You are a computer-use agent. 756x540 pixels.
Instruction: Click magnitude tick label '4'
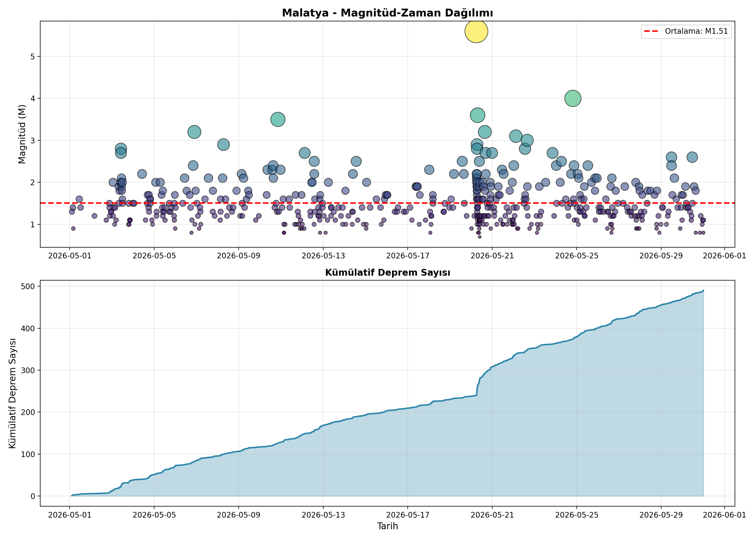[33, 99]
